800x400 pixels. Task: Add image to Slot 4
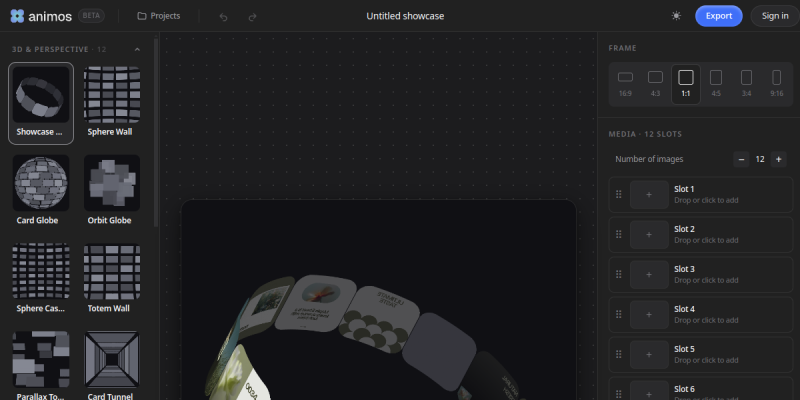(x=649, y=315)
